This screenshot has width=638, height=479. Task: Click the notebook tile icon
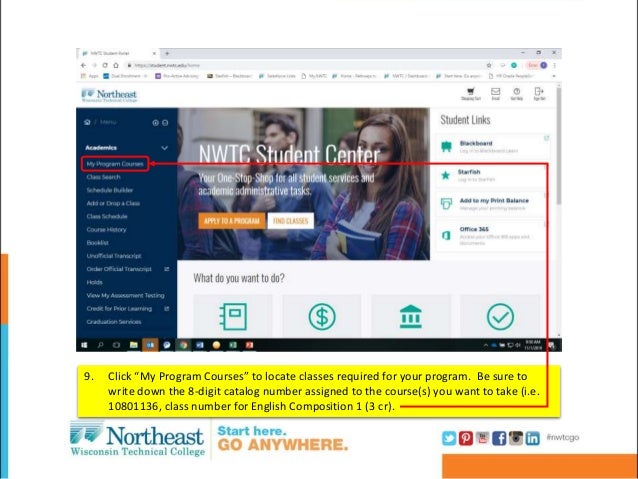pos(233,316)
